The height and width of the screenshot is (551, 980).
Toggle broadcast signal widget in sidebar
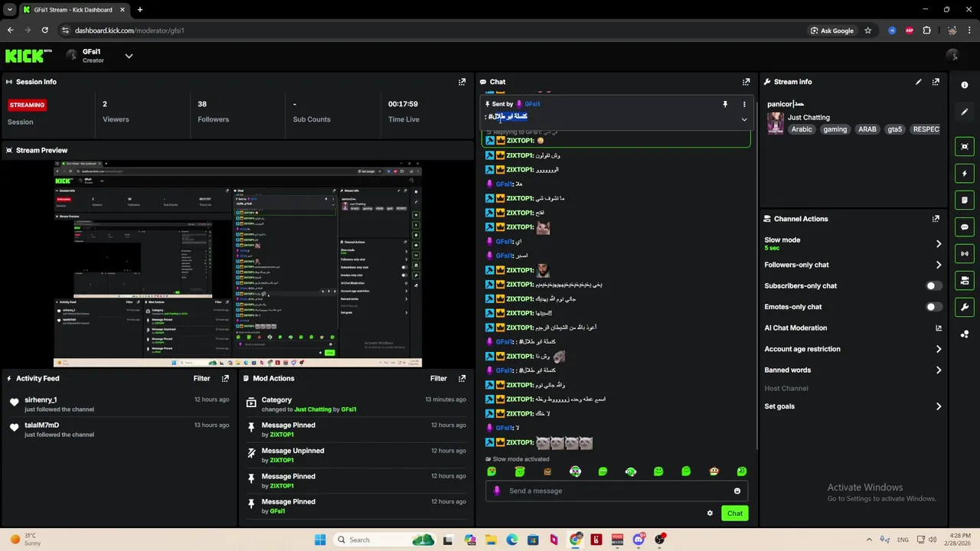965,253
